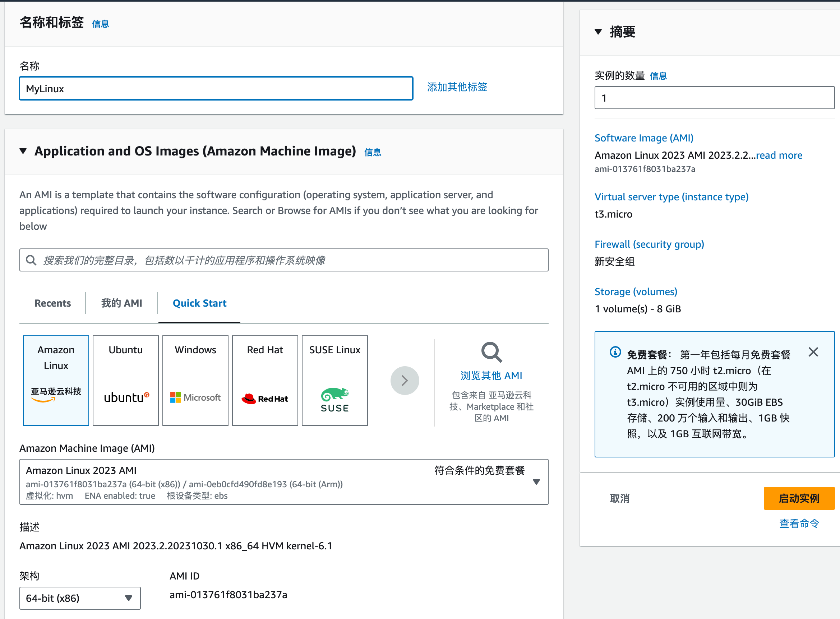This screenshot has height=619, width=840.
Task: Collapse the 摘要 summary panel
Action: [598, 32]
